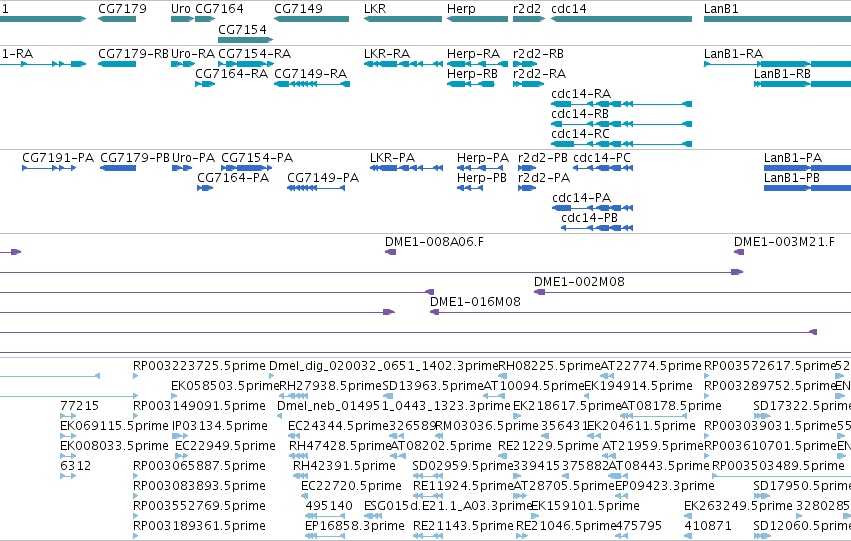The width and height of the screenshot is (851, 541).
Task: Click EST EK008033.5prime
Action: 68,456
